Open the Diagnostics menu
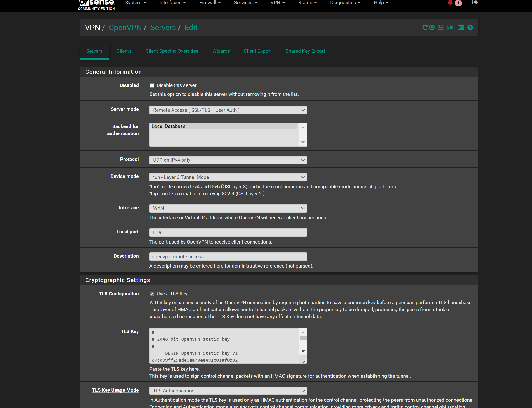The height and width of the screenshot is (408, 532). pos(345,3)
